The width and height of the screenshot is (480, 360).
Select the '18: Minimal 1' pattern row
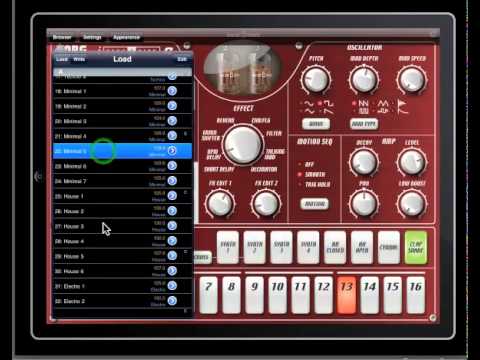coord(122,91)
